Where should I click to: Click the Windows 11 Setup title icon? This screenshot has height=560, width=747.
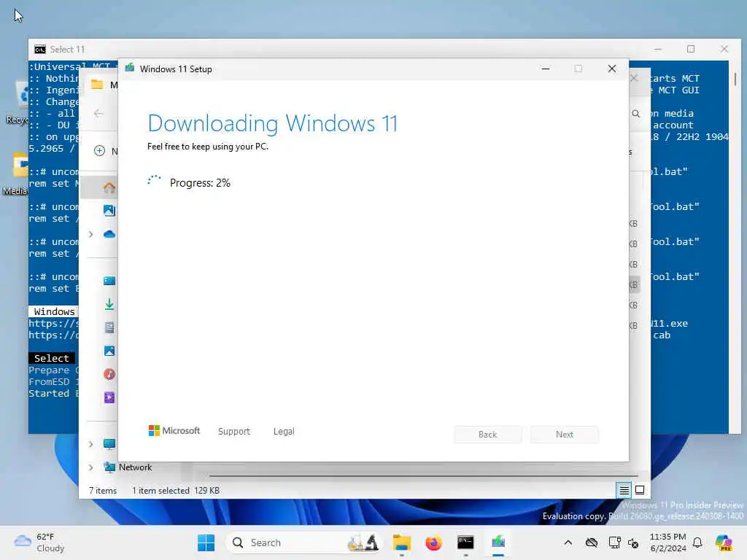[130, 69]
